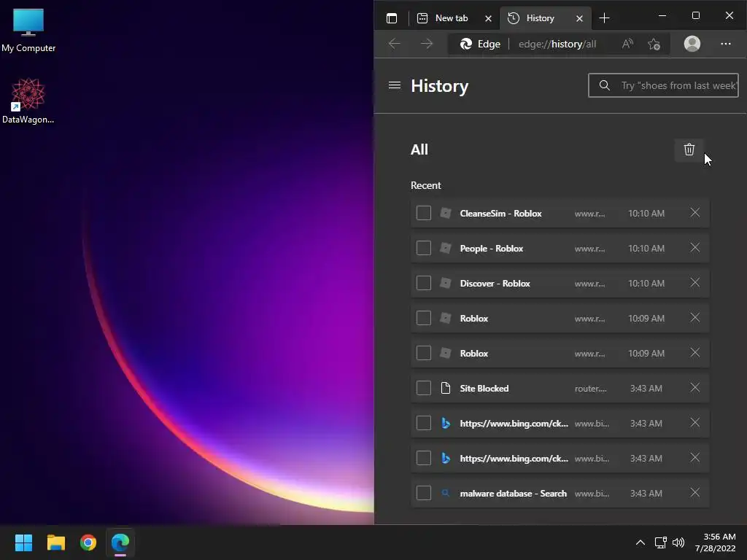The width and height of the screenshot is (747, 560).
Task: Remove second bing.com/ck entry with X
Action: [695, 458]
